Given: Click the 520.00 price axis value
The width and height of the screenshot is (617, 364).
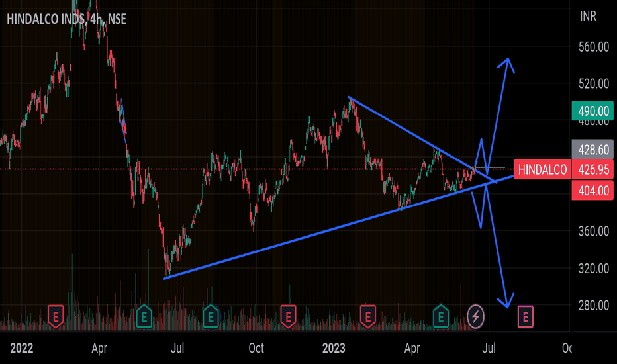Looking at the screenshot, I should tap(594, 83).
